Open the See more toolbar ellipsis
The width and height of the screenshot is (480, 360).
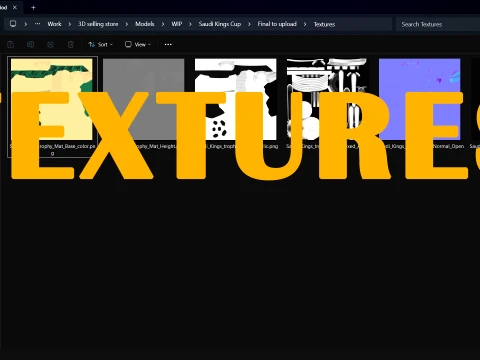click(x=168, y=44)
